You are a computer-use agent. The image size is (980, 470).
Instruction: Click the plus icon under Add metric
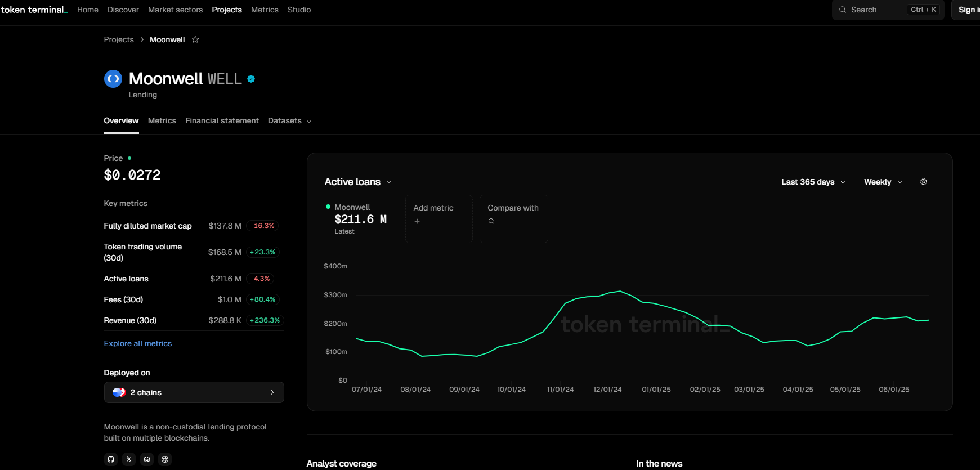tap(417, 221)
